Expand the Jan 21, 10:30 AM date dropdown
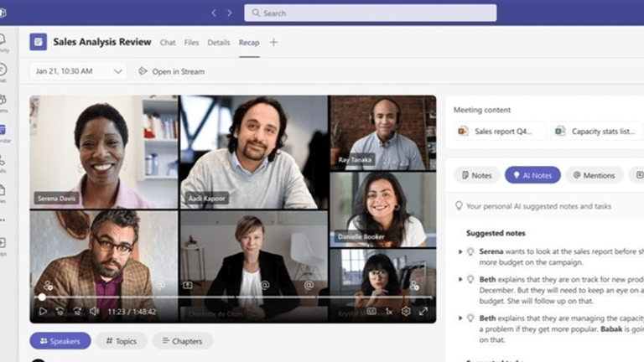This screenshot has height=362, width=644. pyautogui.click(x=117, y=71)
